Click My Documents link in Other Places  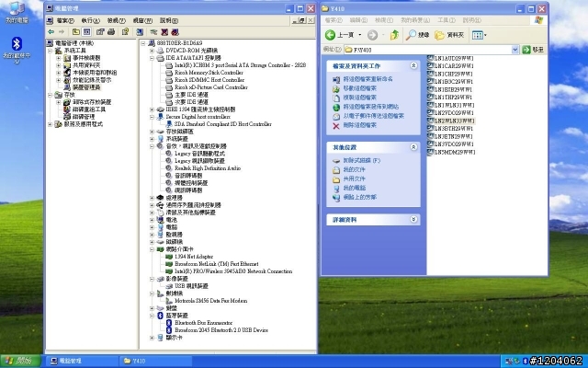point(354,169)
